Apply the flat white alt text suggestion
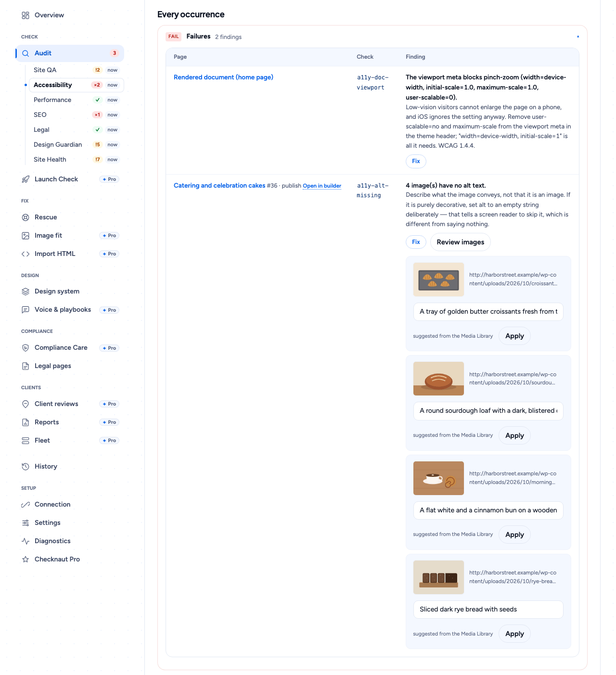616x675 pixels. pos(514,535)
